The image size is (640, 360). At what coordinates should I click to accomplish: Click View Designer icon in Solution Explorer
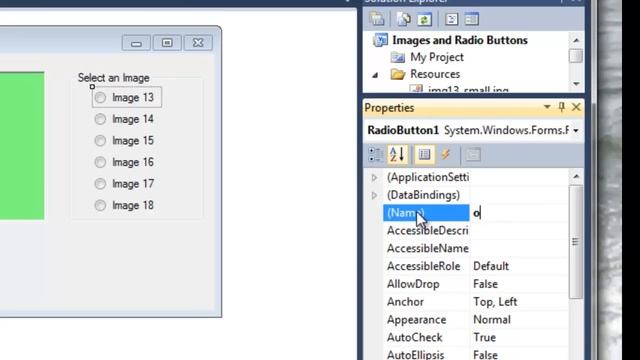[471, 19]
